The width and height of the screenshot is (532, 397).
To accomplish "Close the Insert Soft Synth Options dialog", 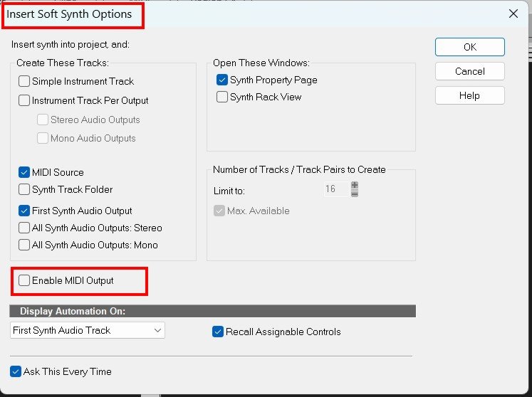I will (513, 14).
